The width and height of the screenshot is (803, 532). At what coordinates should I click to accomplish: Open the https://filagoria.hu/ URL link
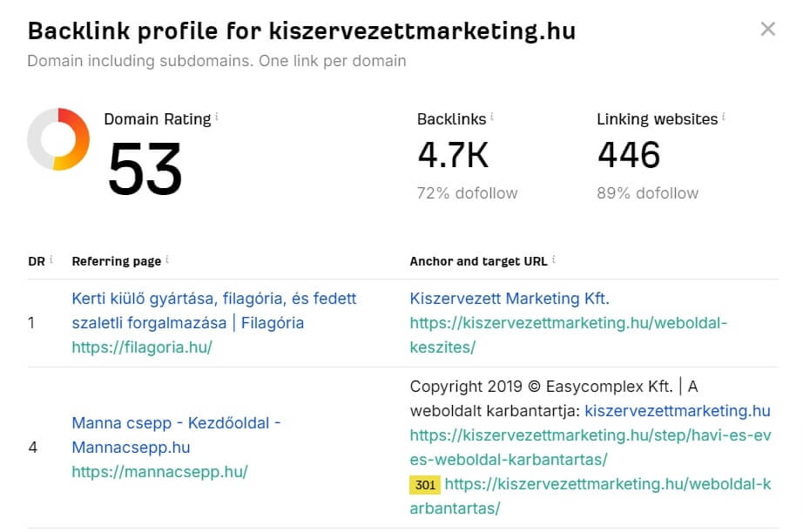click(x=142, y=347)
